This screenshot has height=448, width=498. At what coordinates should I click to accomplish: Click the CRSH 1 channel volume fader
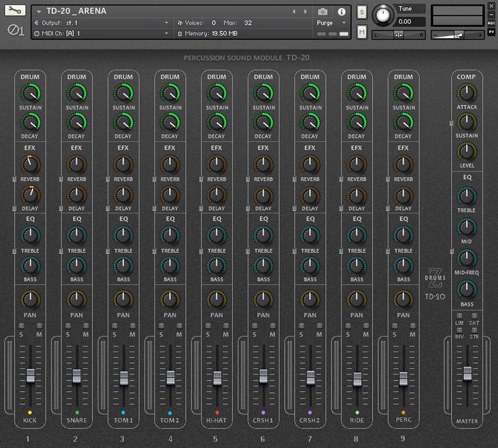click(263, 376)
